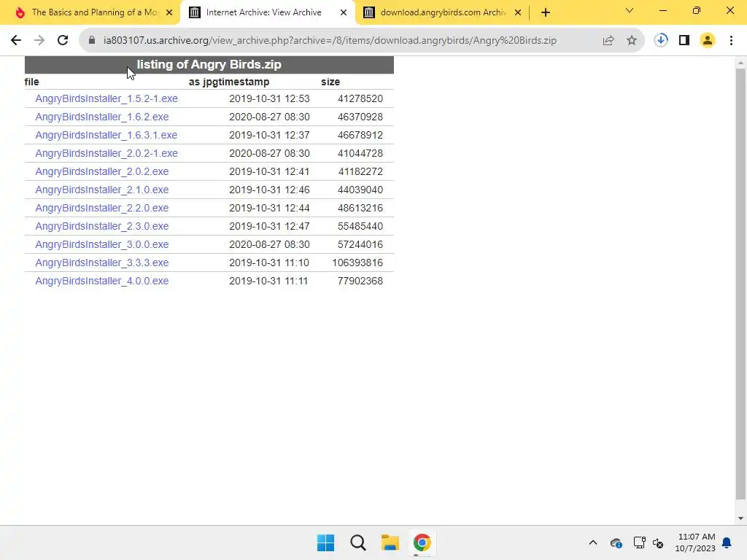The width and height of the screenshot is (747, 560).
Task: Show hidden system tray icons
Action: [x=593, y=542]
